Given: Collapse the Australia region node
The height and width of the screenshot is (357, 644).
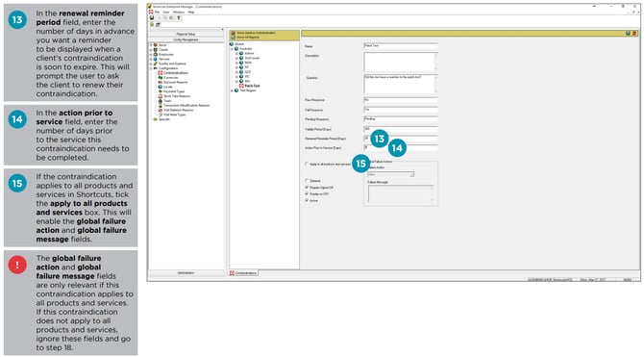Looking at the screenshot, I should pos(232,48).
